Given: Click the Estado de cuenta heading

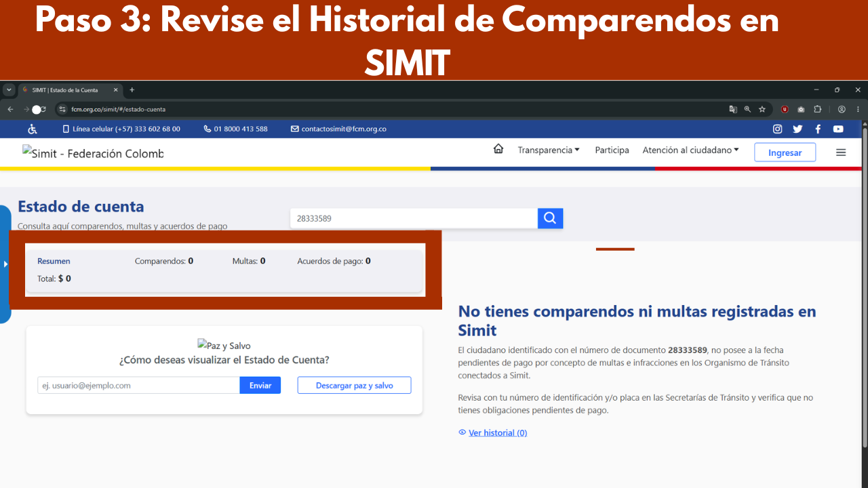Looking at the screenshot, I should point(81,206).
